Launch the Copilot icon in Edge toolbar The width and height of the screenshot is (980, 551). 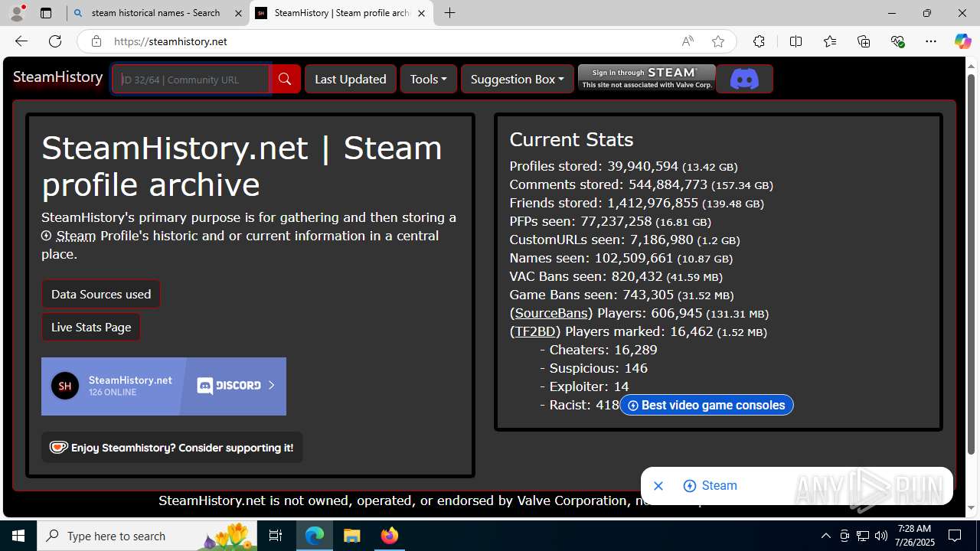click(x=962, y=41)
